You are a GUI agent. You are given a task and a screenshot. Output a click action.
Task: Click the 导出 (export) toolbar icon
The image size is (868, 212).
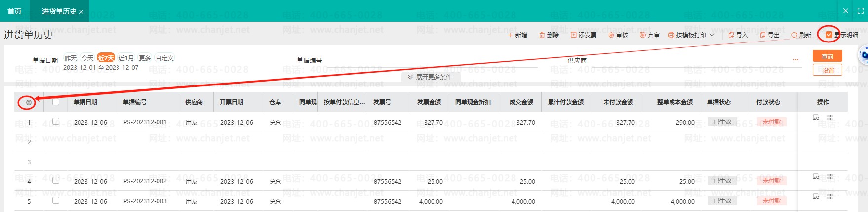[x=763, y=35]
